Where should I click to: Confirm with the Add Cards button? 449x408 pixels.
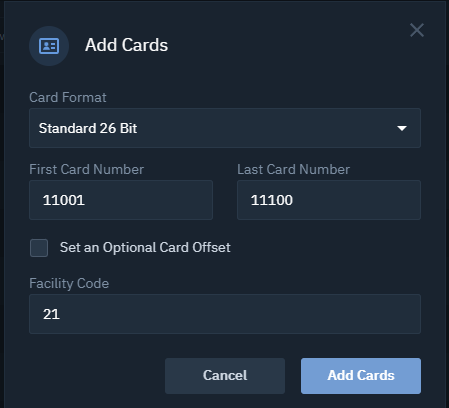pos(361,376)
